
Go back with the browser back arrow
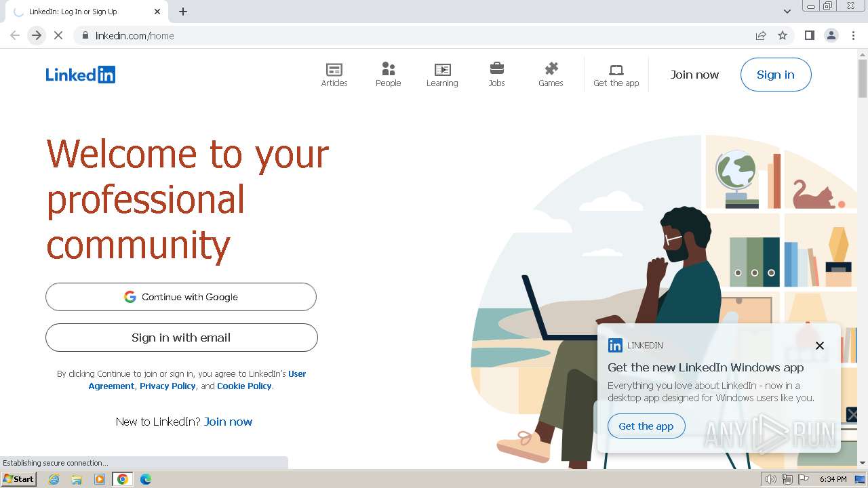(15, 35)
